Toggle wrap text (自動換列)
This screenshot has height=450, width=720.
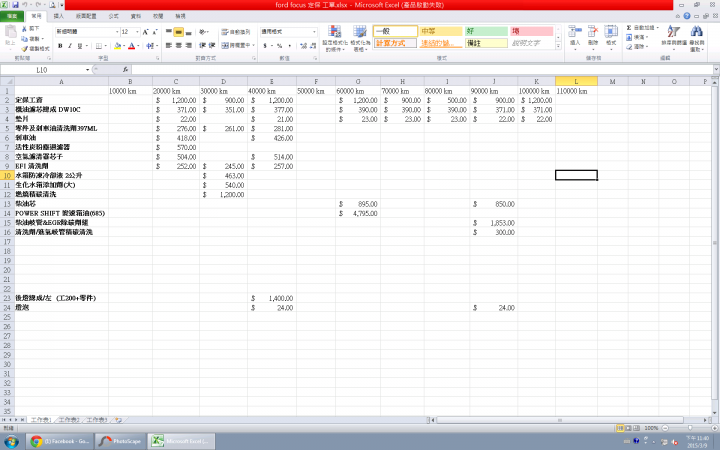click(x=236, y=32)
